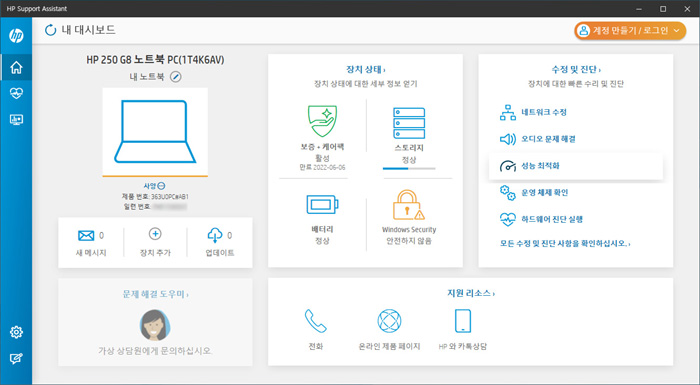Click the HP logo in the sidebar
700x385 pixels.
[16, 35]
